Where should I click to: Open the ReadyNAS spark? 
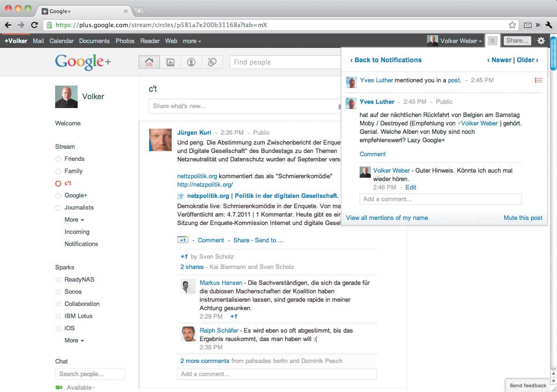pyautogui.click(x=79, y=280)
